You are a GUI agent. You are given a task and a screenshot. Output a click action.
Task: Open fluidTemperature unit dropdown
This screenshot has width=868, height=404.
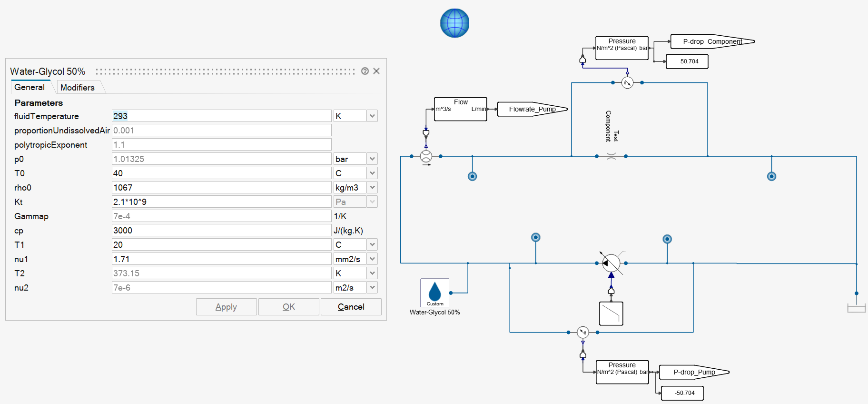373,116
